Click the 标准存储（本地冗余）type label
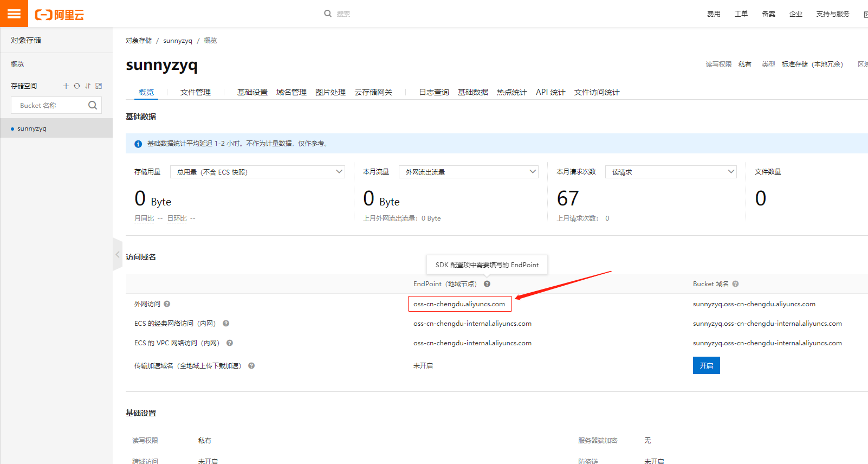Screen dimensions: 868x464 click(812, 65)
